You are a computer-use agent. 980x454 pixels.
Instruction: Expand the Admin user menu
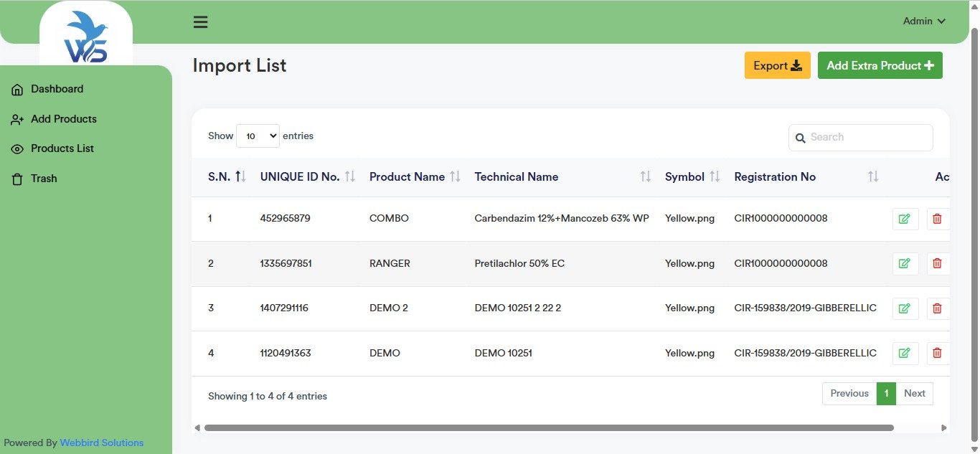(924, 22)
